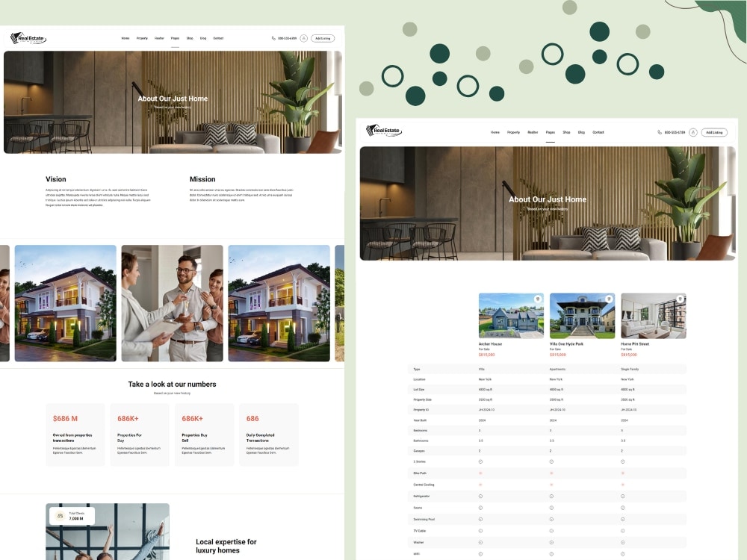Open Home Pitt Street property photo
747x560 pixels.
(x=654, y=316)
